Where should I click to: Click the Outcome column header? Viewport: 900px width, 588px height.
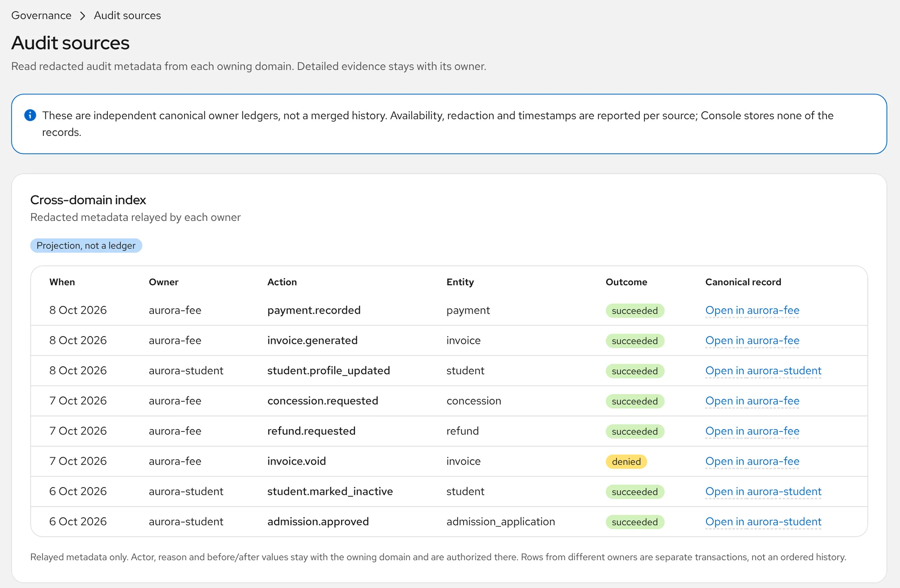pyautogui.click(x=626, y=282)
